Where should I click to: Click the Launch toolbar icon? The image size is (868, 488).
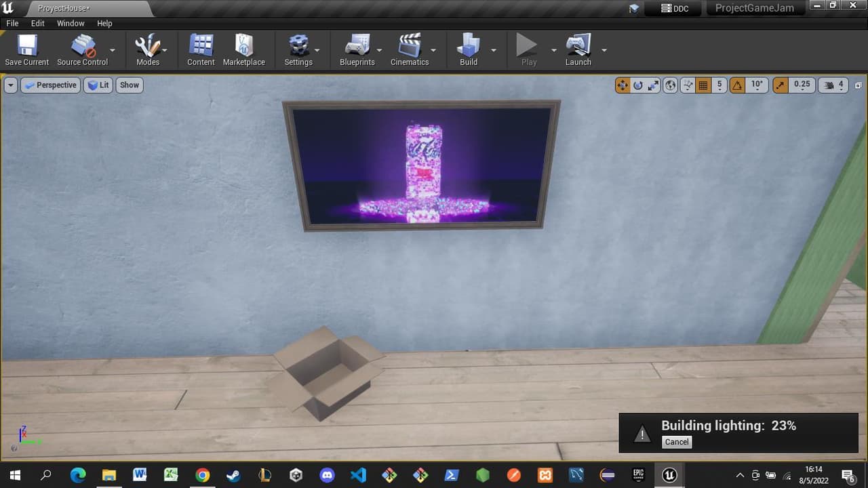point(578,50)
